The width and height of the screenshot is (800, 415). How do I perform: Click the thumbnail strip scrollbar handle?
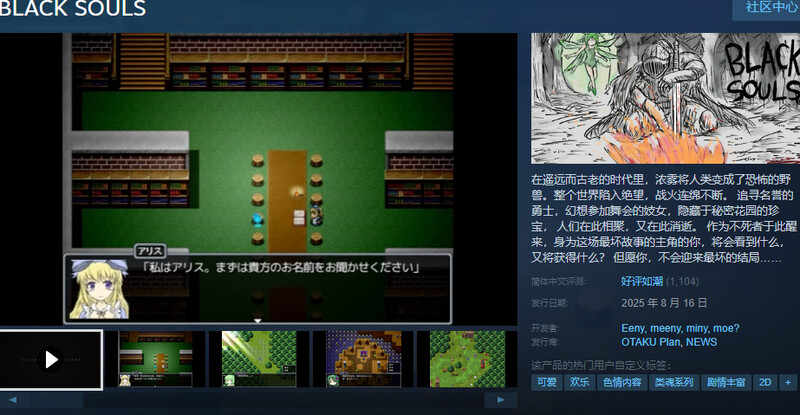56,400
